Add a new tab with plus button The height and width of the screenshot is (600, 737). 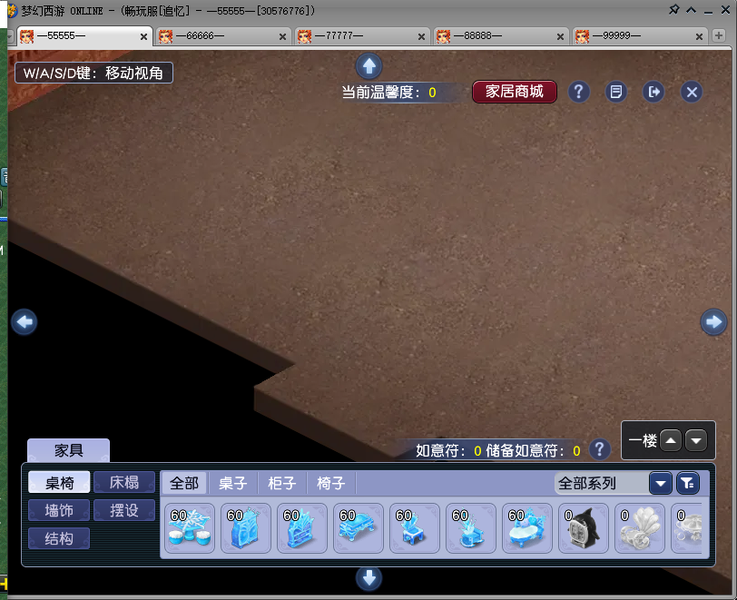pyautogui.click(x=718, y=36)
